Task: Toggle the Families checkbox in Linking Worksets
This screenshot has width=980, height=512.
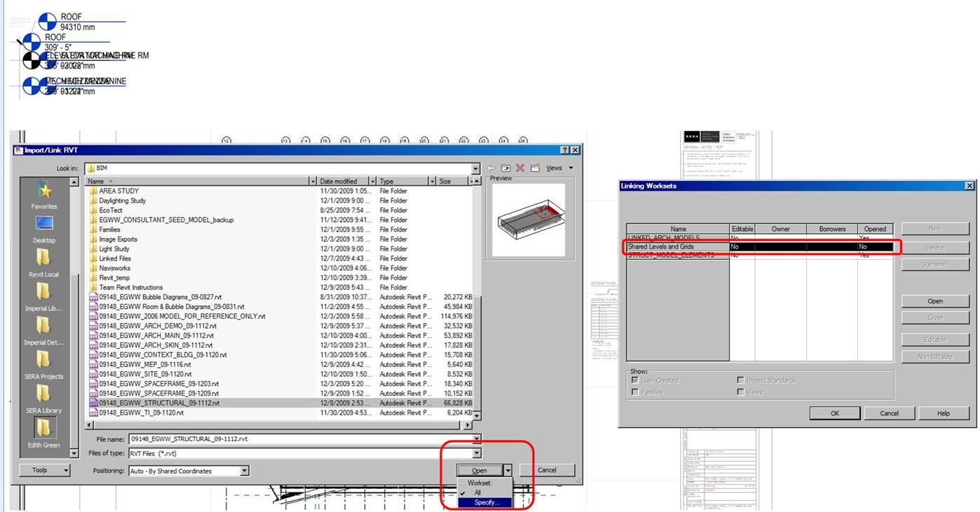Action: tap(635, 392)
